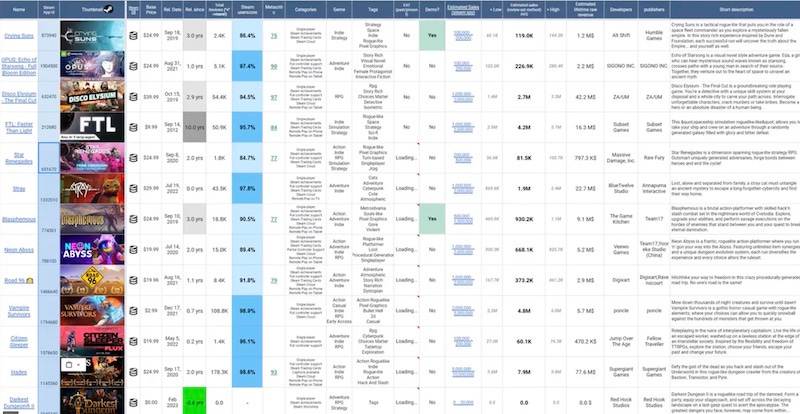Click the Steam DB icon for Disco Elysium

pos(133,96)
